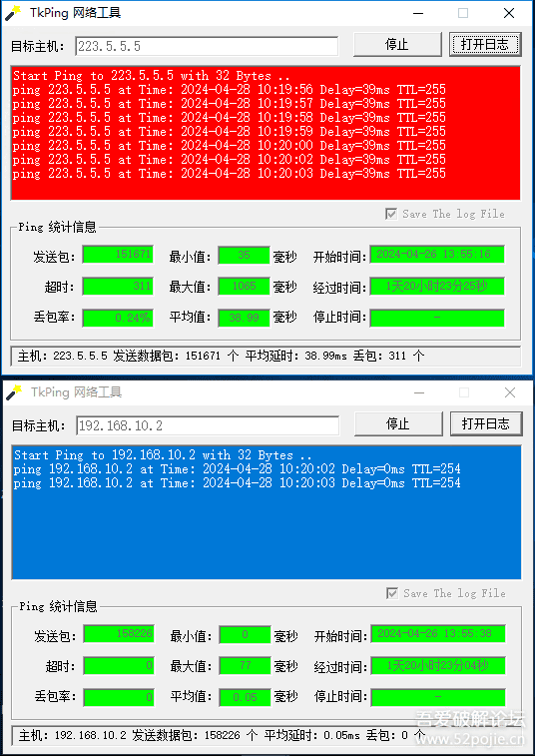Toggle Save The log File in top window
535x756 pixels.
(391, 214)
